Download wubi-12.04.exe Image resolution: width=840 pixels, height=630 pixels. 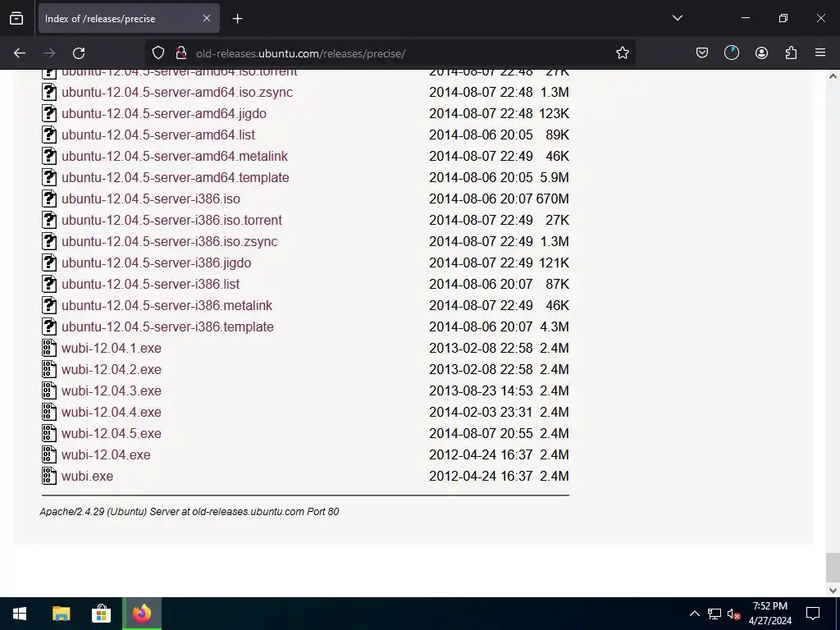coord(106,454)
